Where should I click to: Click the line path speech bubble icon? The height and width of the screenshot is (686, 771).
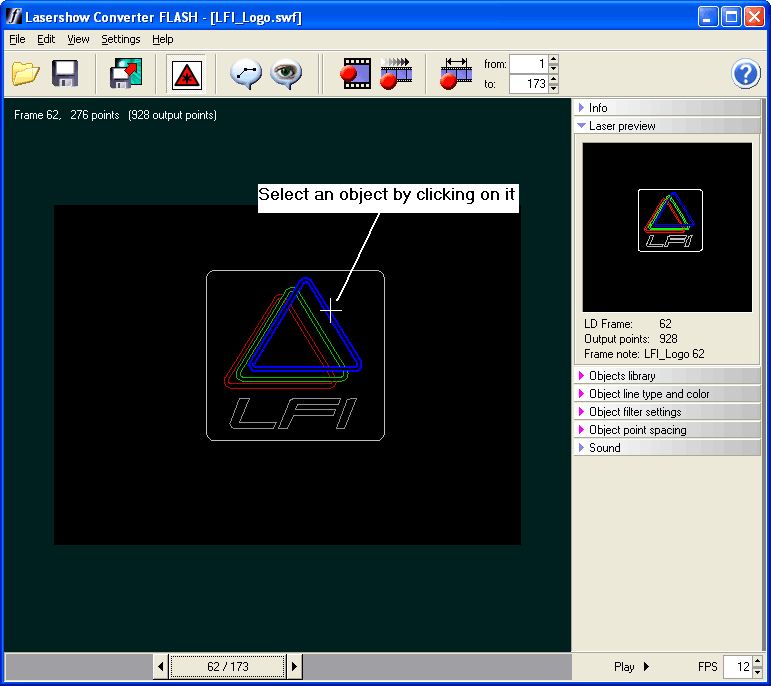click(x=246, y=74)
